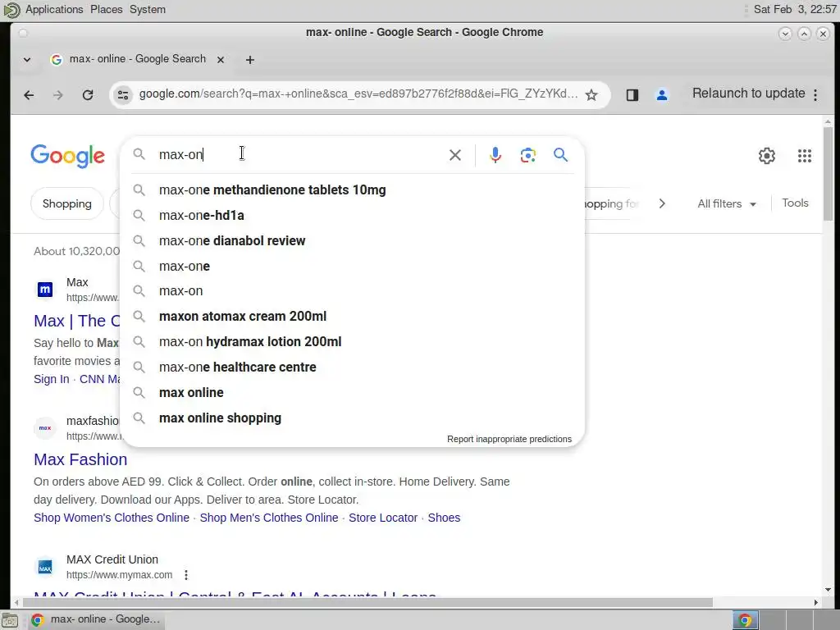Open the Places menu
The height and width of the screenshot is (630, 840).
(106, 10)
